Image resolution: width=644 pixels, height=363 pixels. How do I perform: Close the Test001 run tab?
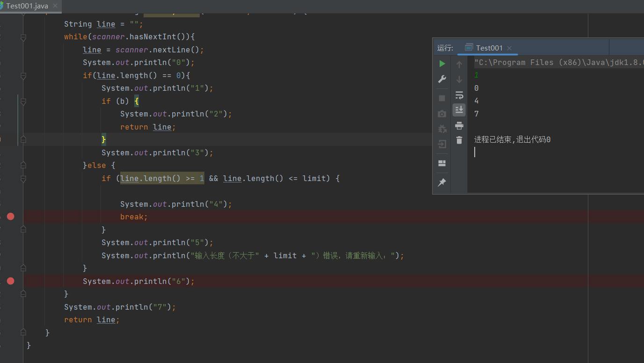pos(509,48)
